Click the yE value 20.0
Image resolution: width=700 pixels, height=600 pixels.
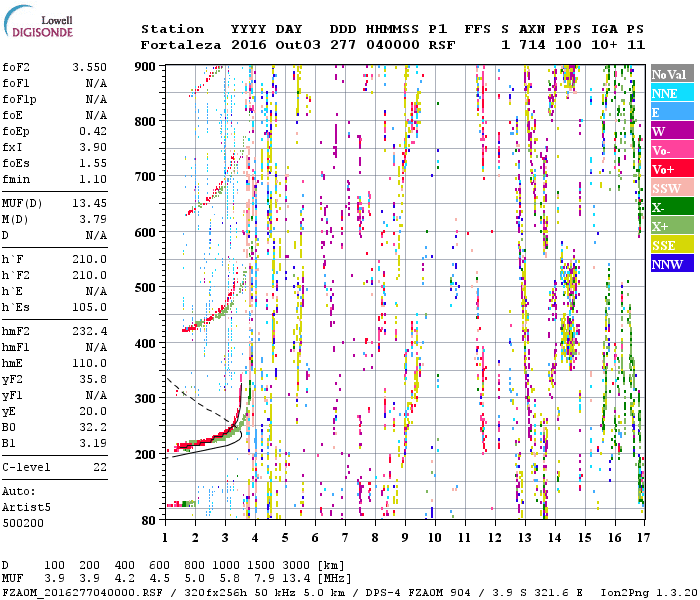point(93,412)
